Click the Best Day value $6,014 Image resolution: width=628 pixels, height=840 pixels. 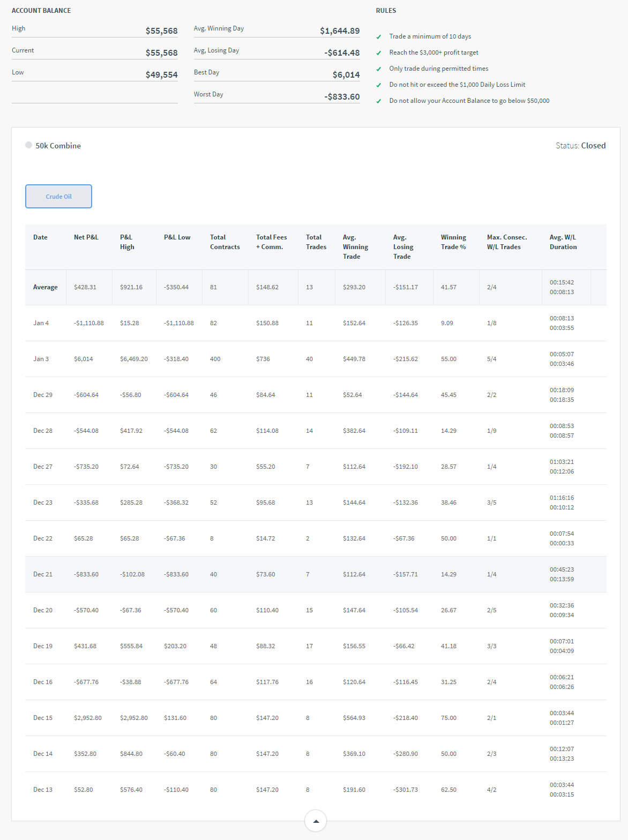(x=346, y=75)
